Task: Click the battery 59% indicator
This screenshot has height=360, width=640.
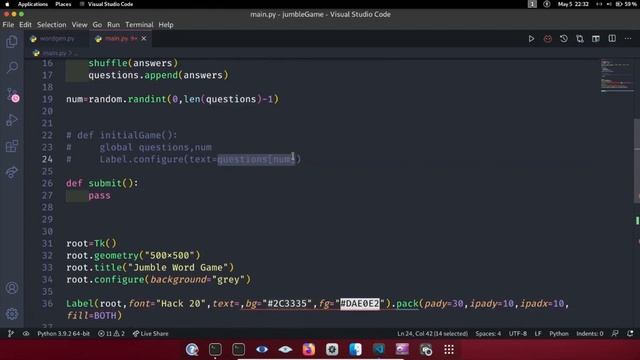Action: pos(626,4)
